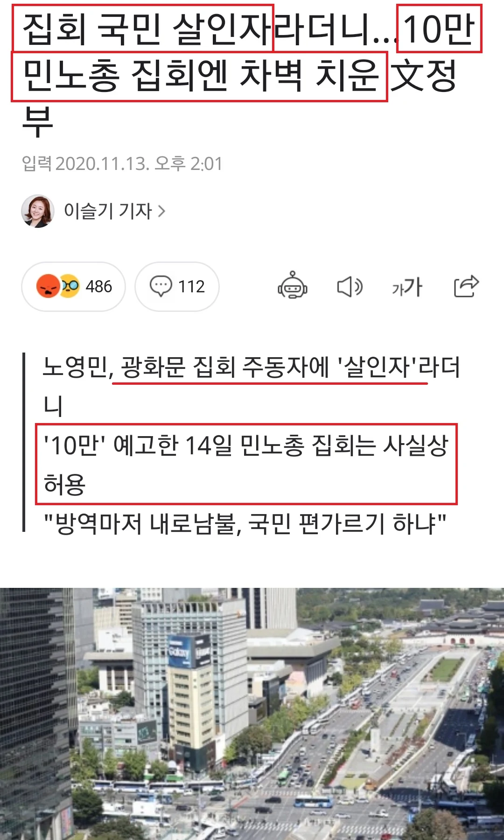Tap the share icon
This screenshot has height=840, width=504.
pos(466,286)
